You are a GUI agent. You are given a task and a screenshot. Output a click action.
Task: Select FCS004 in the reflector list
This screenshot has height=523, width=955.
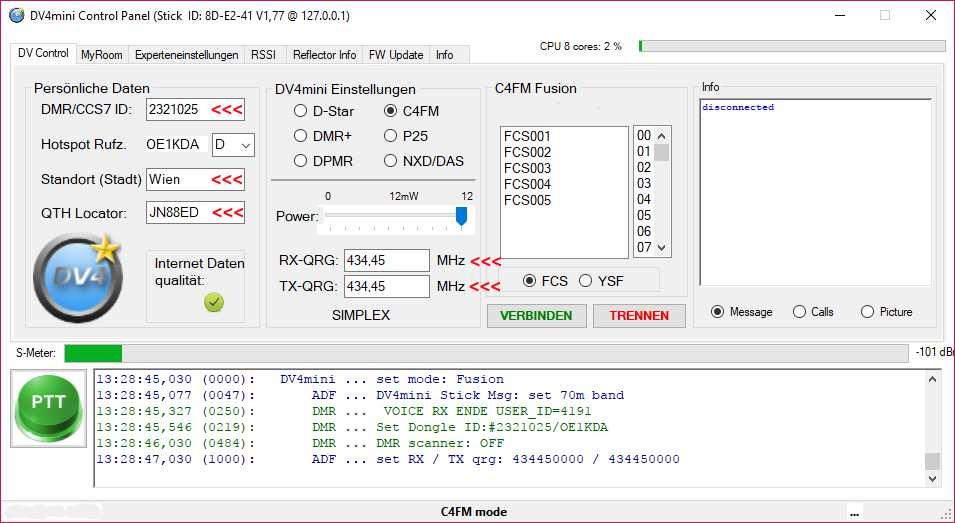click(x=564, y=184)
